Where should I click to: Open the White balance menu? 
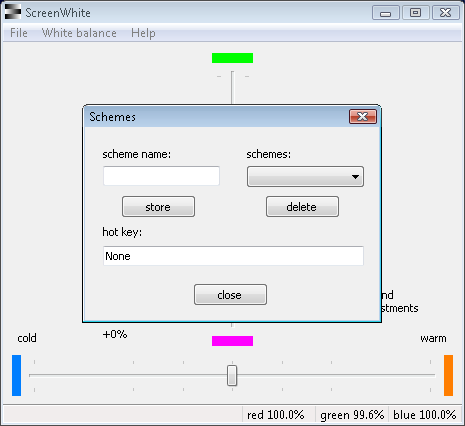pyautogui.click(x=79, y=33)
